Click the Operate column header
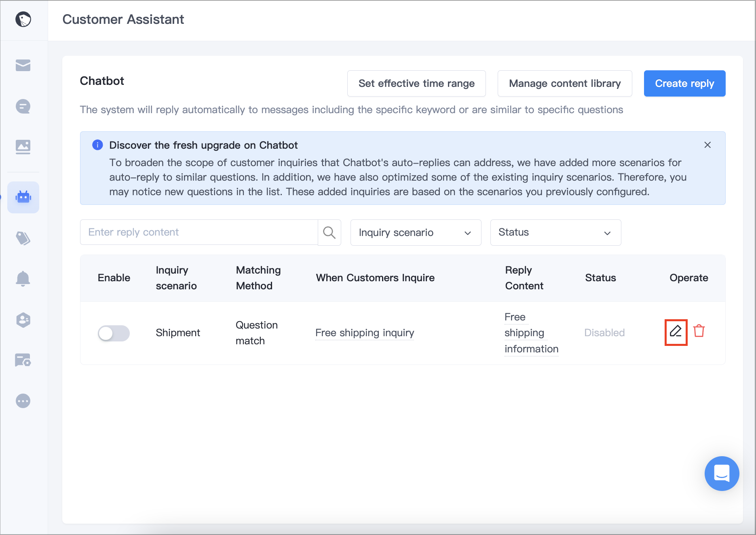 [x=688, y=278]
